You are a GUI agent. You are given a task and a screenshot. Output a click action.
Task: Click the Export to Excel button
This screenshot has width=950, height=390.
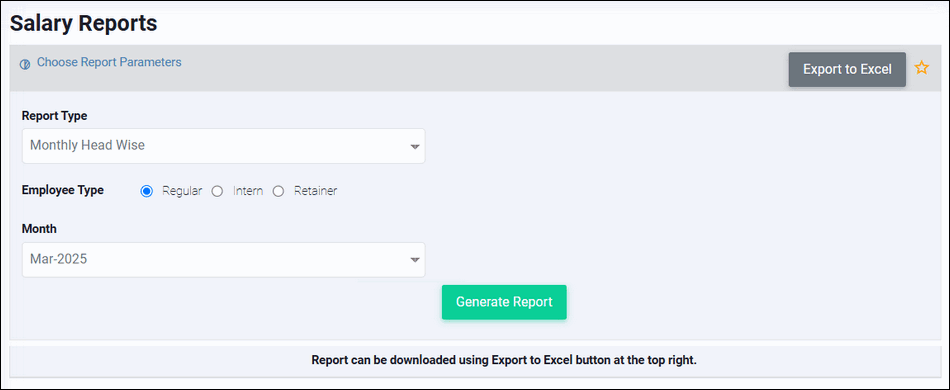(x=847, y=70)
